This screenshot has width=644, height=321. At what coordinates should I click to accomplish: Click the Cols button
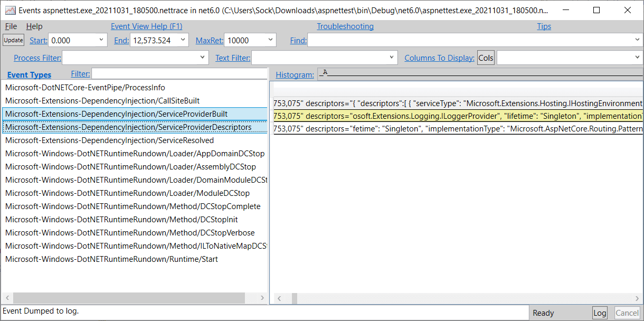pyautogui.click(x=486, y=58)
